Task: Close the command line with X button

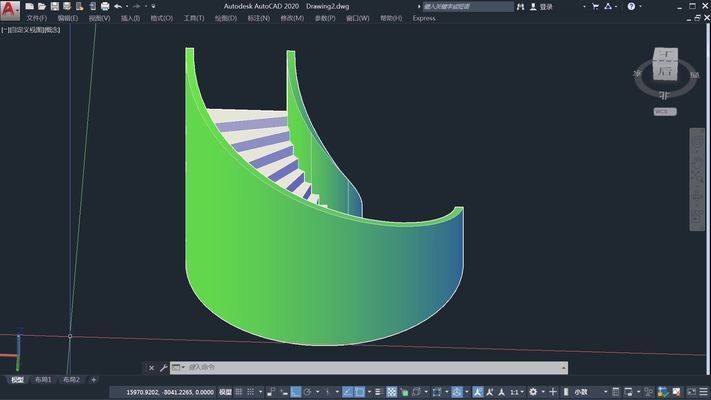Action: pos(151,368)
